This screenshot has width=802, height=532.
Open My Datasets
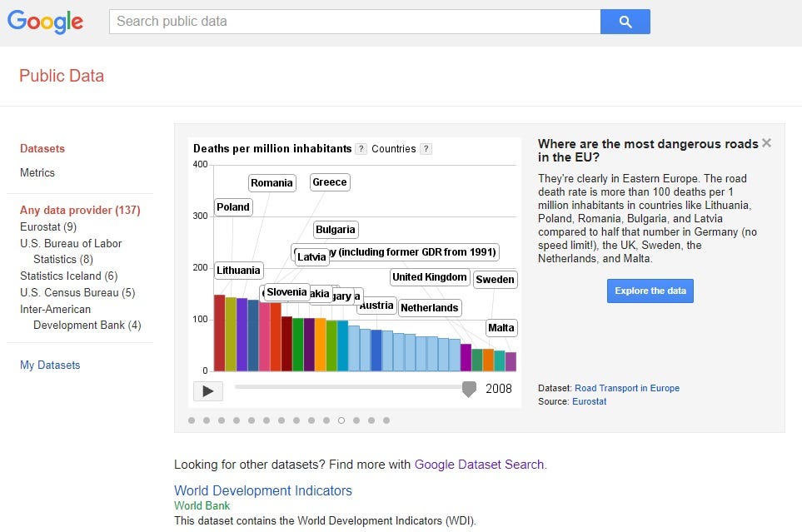click(x=50, y=365)
